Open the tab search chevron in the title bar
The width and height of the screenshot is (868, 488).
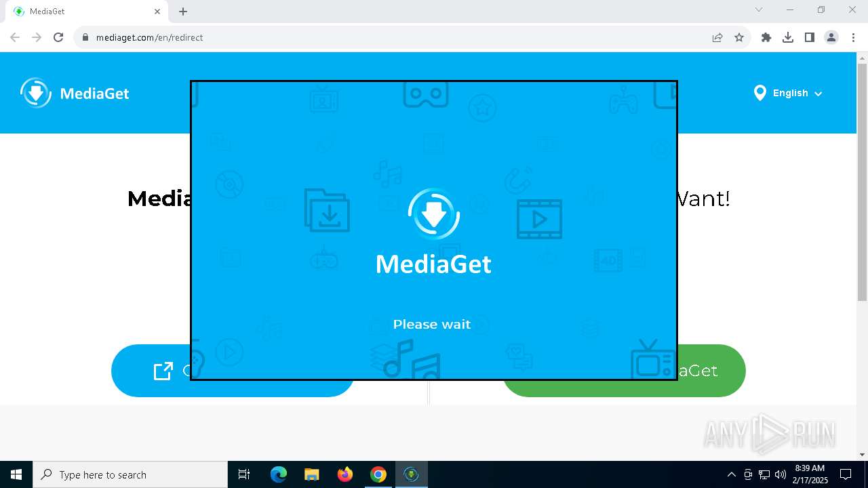759,9
